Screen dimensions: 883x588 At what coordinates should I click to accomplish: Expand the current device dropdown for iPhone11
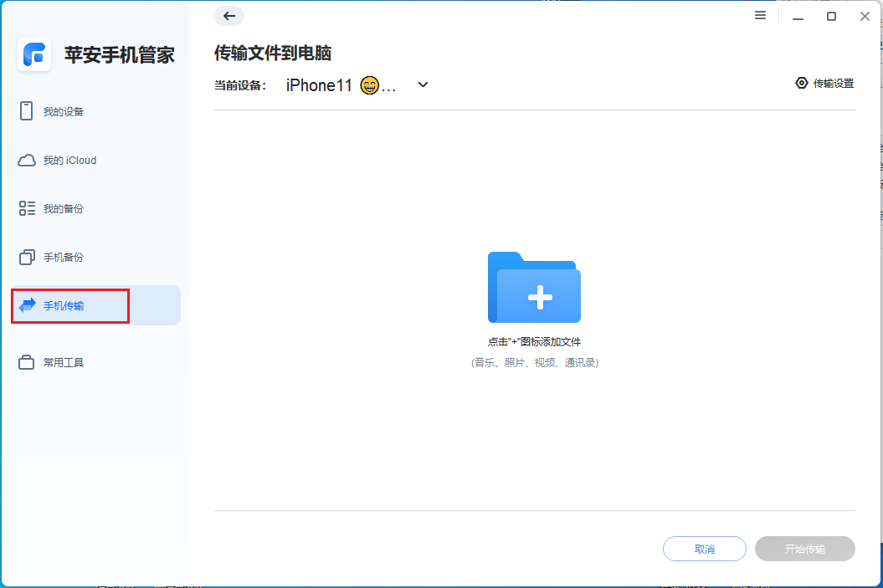423,84
